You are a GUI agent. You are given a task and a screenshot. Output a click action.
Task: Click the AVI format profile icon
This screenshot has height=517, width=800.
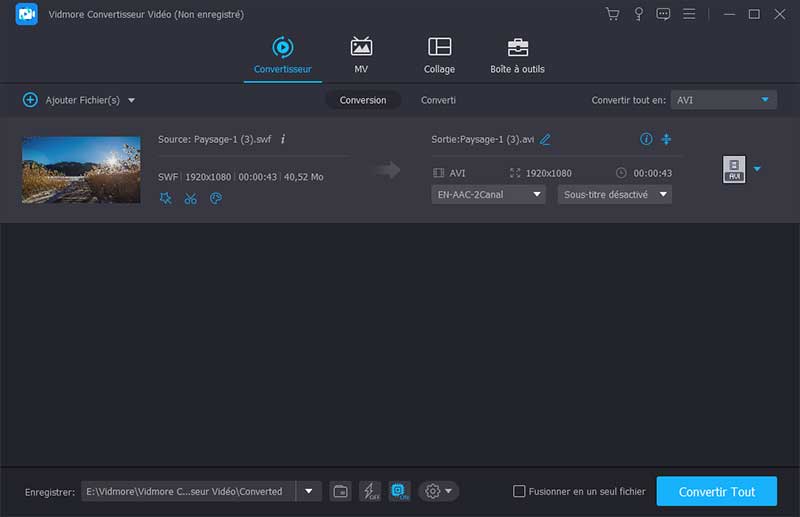734,170
